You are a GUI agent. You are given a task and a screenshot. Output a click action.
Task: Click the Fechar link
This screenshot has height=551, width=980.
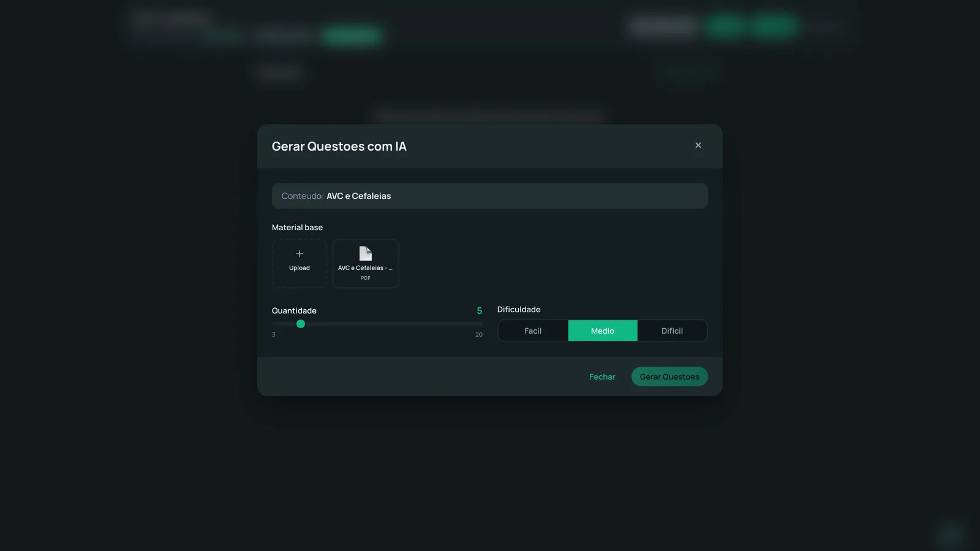[x=602, y=377]
